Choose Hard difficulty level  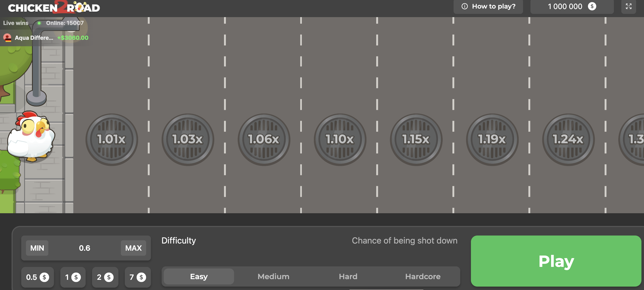[x=348, y=276]
